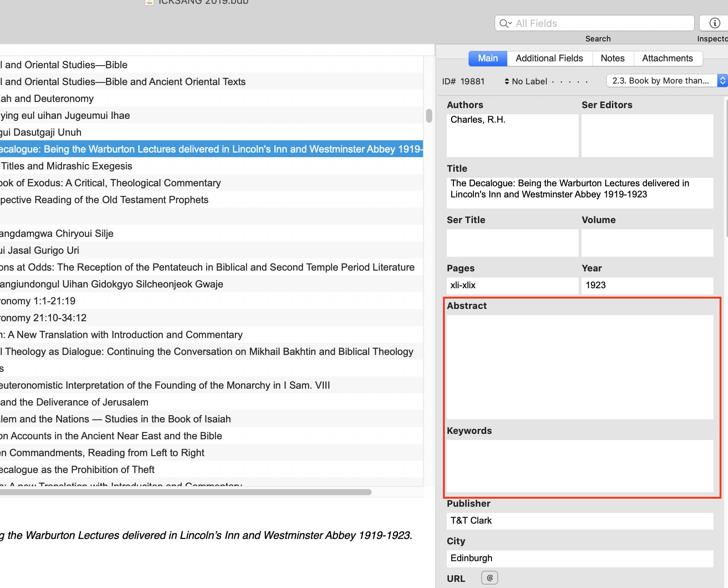The width and height of the screenshot is (728, 588).
Task: Click the URL @ button
Action: (490, 578)
